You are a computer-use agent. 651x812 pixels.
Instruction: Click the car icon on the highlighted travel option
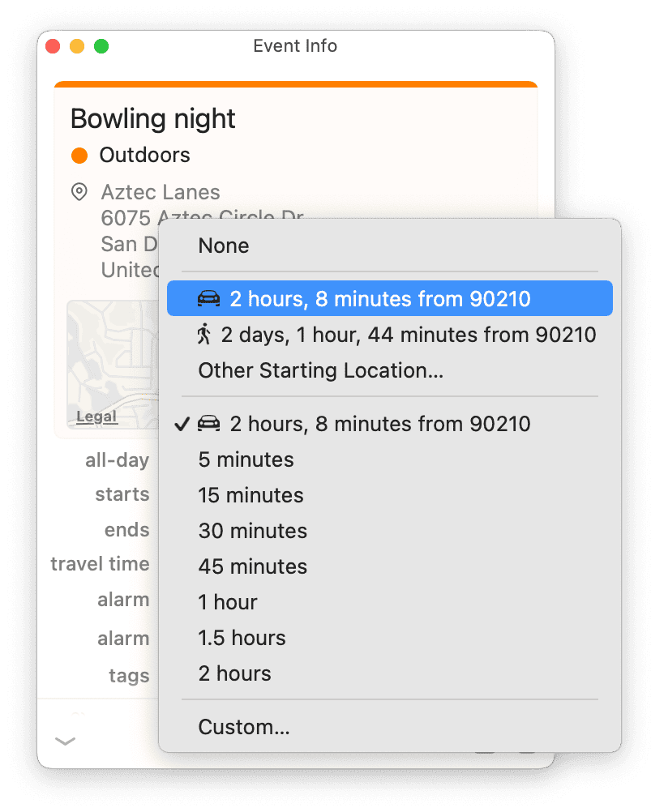(x=208, y=298)
